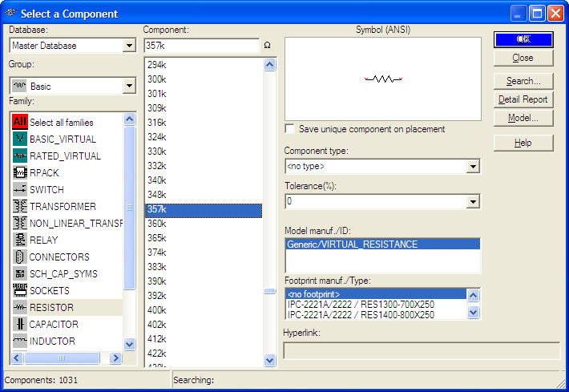The width and height of the screenshot is (569, 392).
Task: Click the Model... button
Action: pos(523,118)
